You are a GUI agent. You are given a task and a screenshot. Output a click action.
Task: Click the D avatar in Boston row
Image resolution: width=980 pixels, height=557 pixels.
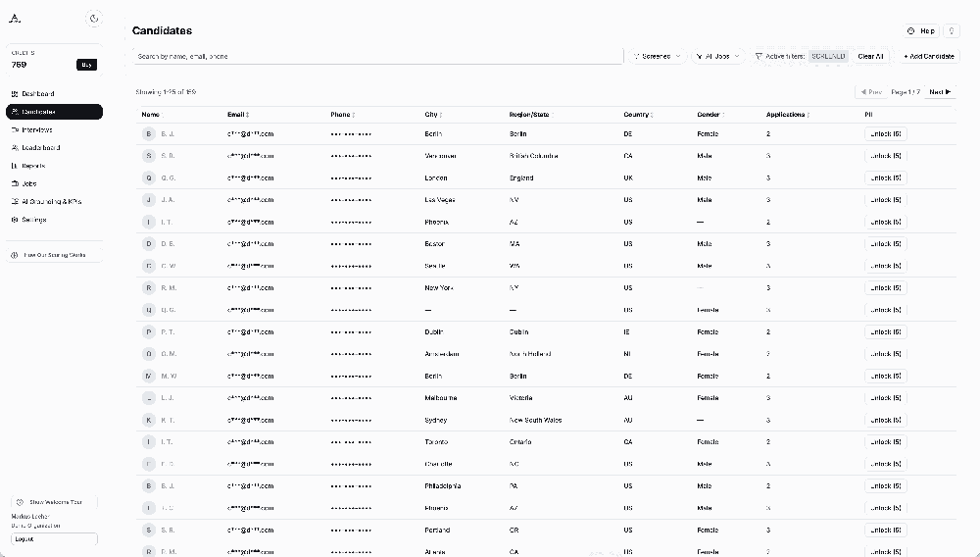(x=148, y=244)
